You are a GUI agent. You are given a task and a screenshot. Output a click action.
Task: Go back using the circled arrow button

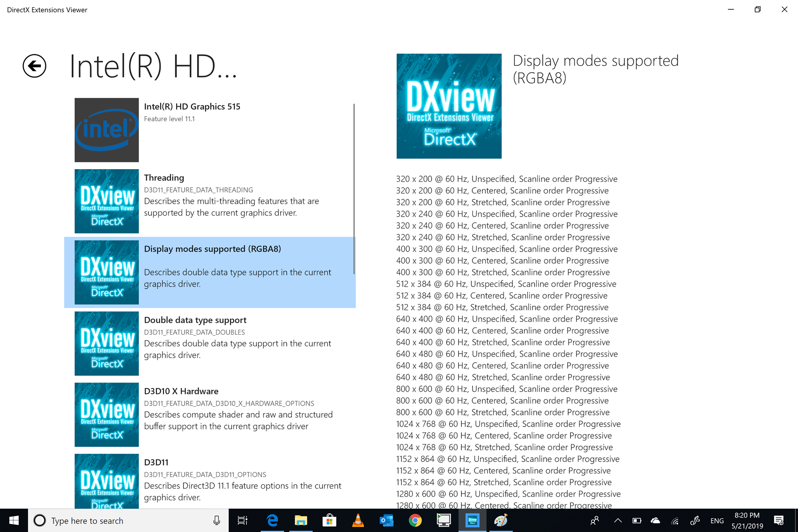tap(34, 66)
